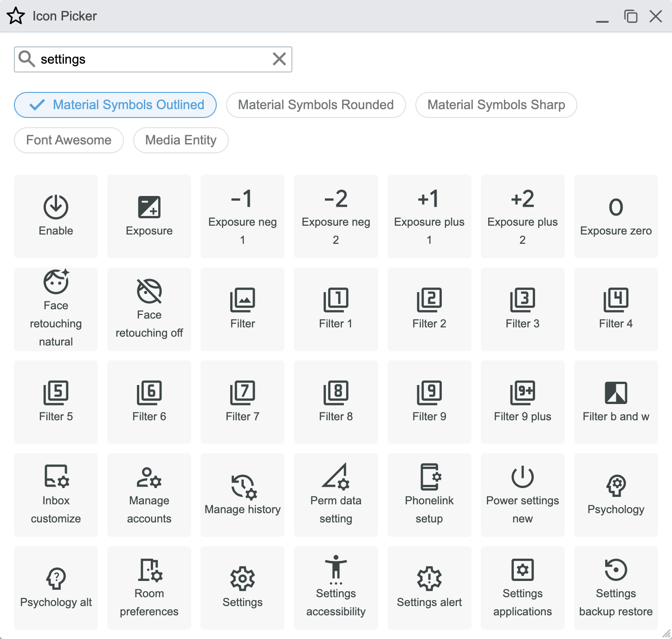Enable the Material Symbols Rounded chip
Viewport: 672px width, 639px height.
pos(316,105)
